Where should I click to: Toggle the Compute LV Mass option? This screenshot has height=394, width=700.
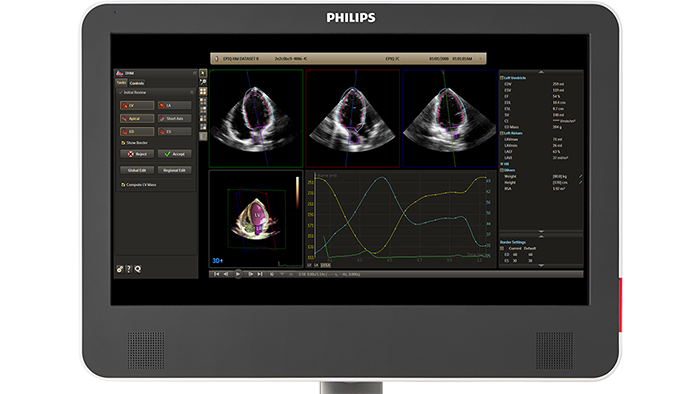coord(138,185)
